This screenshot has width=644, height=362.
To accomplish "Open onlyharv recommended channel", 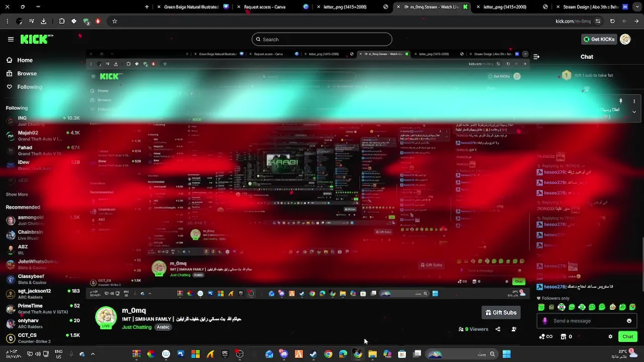I will [x=43, y=323].
